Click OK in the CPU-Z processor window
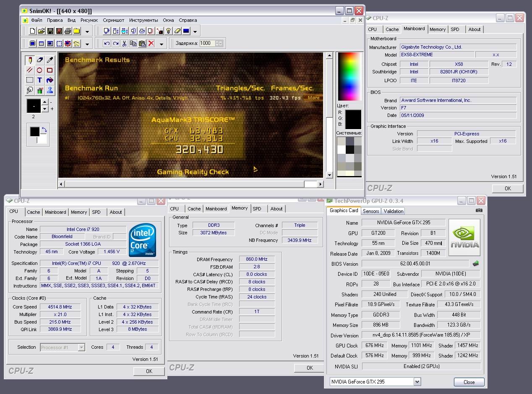 click(149, 371)
